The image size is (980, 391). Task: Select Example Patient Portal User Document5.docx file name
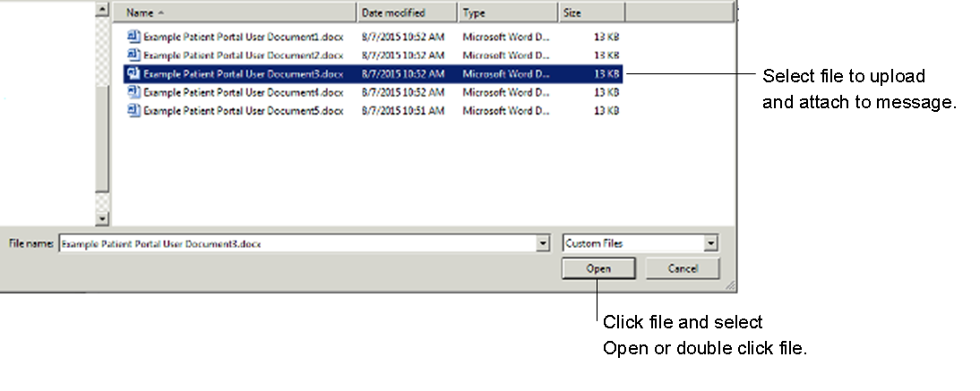pos(243,111)
